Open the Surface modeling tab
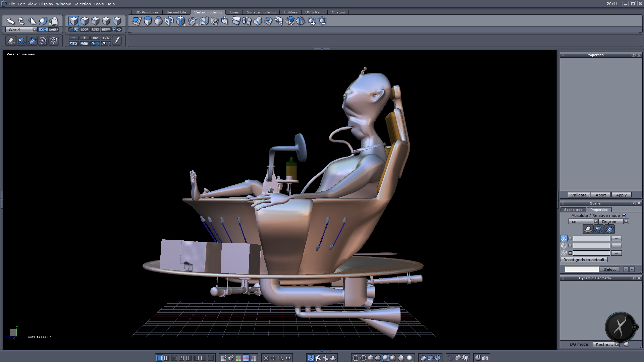This screenshot has height=362, width=644. 261,12
